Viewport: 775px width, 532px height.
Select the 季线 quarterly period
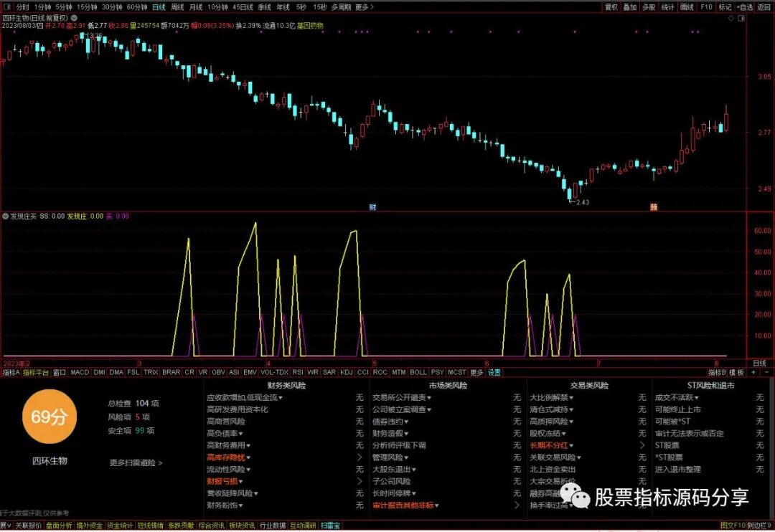tap(264, 7)
